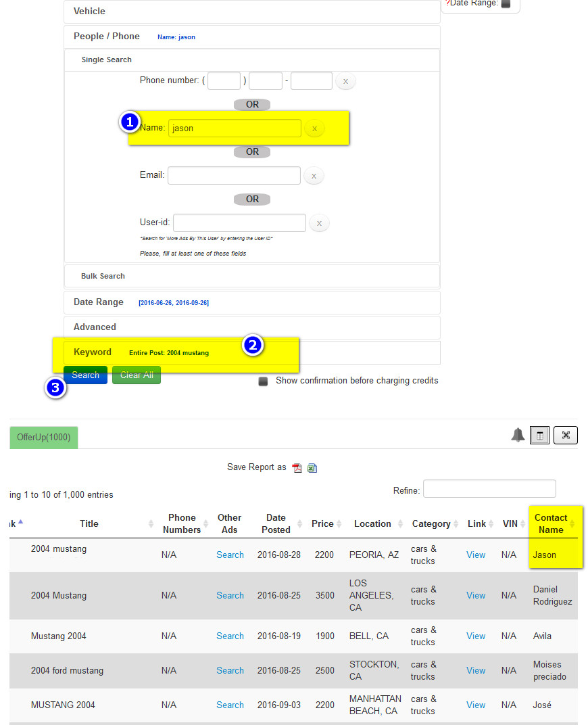Sort table by Link column
The height and width of the screenshot is (725, 588).
(x=476, y=524)
